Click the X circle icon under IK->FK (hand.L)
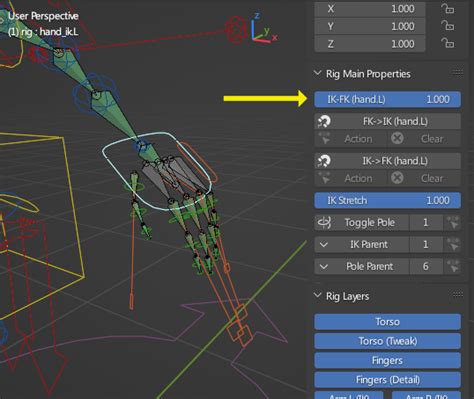The width and height of the screenshot is (474, 399). 397,178
